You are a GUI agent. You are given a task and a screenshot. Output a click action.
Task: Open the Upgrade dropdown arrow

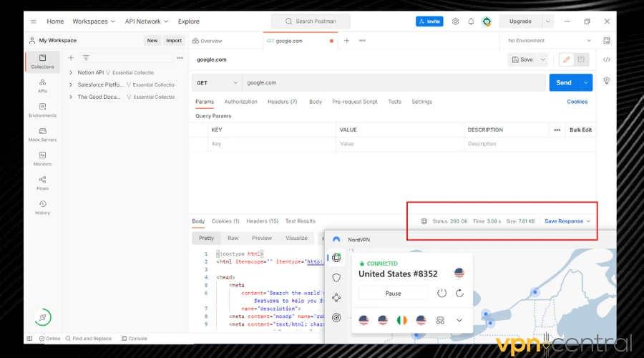(x=547, y=21)
